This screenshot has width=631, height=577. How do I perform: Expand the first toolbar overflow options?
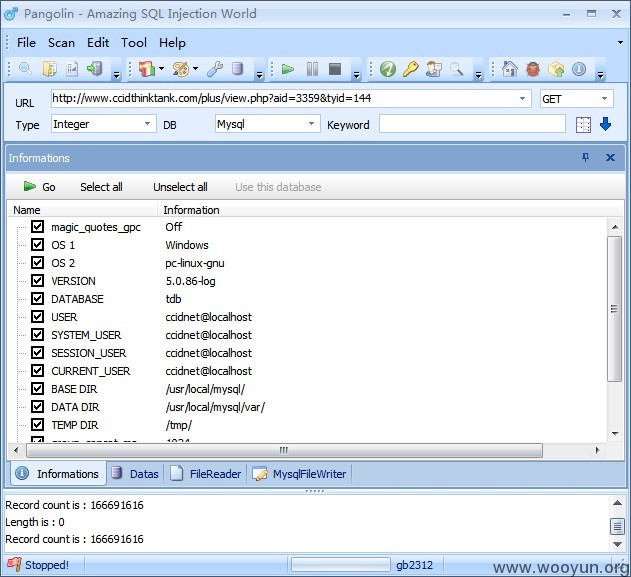pyautogui.click(x=116, y=74)
